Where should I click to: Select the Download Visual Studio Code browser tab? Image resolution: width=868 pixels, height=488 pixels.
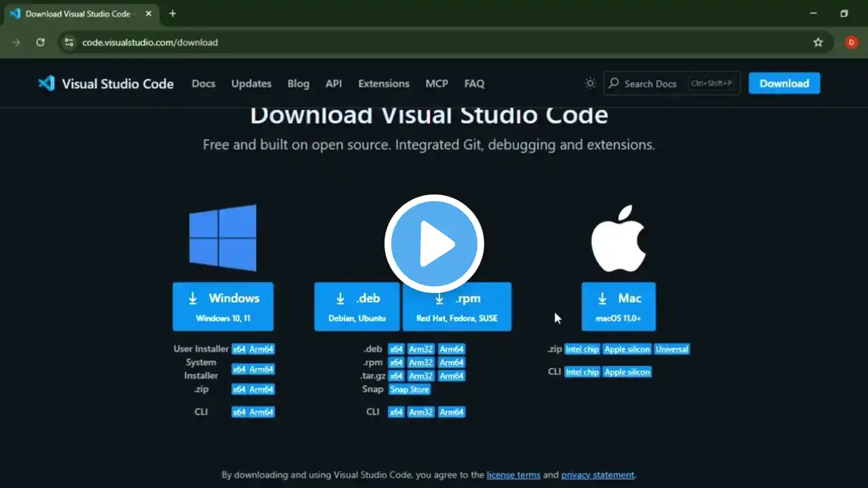point(81,14)
